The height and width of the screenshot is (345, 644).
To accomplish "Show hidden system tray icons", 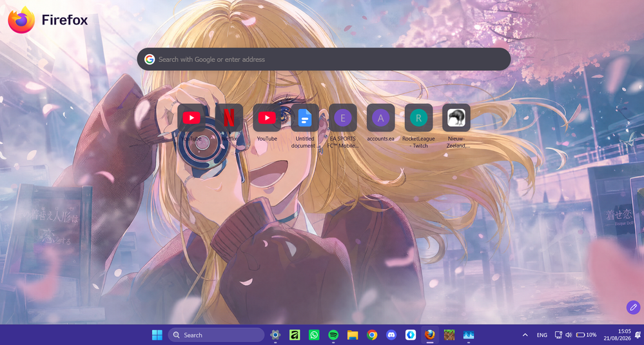I will (x=525, y=335).
